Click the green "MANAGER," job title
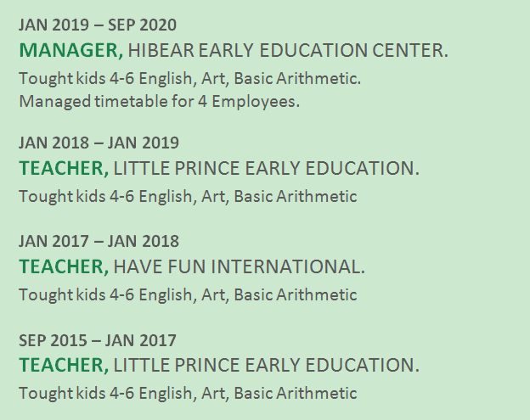This screenshot has height=420, width=530. click(70, 50)
